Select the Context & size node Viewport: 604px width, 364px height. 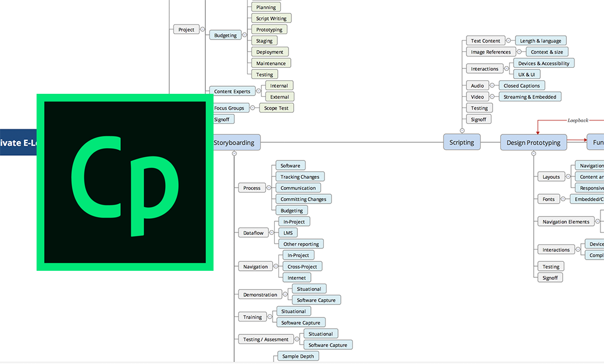click(x=547, y=51)
